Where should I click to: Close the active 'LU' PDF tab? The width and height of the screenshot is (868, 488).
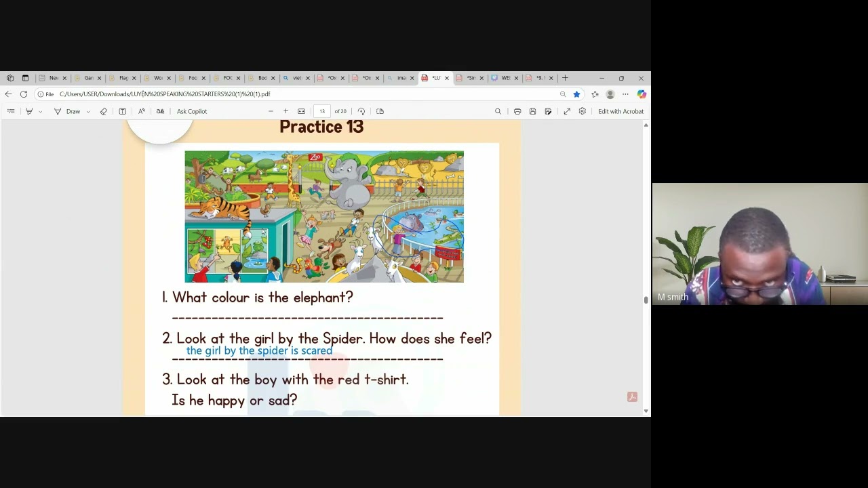click(x=446, y=78)
